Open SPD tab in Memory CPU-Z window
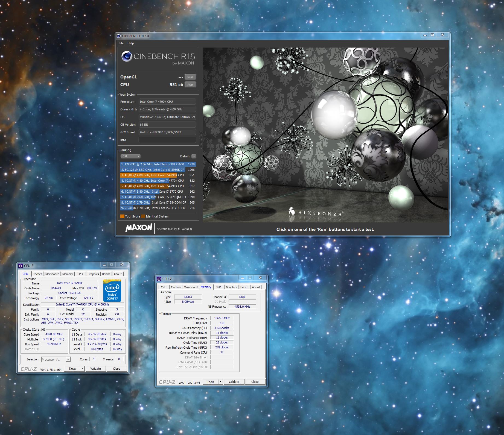This screenshot has width=504, height=435. pyautogui.click(x=218, y=287)
